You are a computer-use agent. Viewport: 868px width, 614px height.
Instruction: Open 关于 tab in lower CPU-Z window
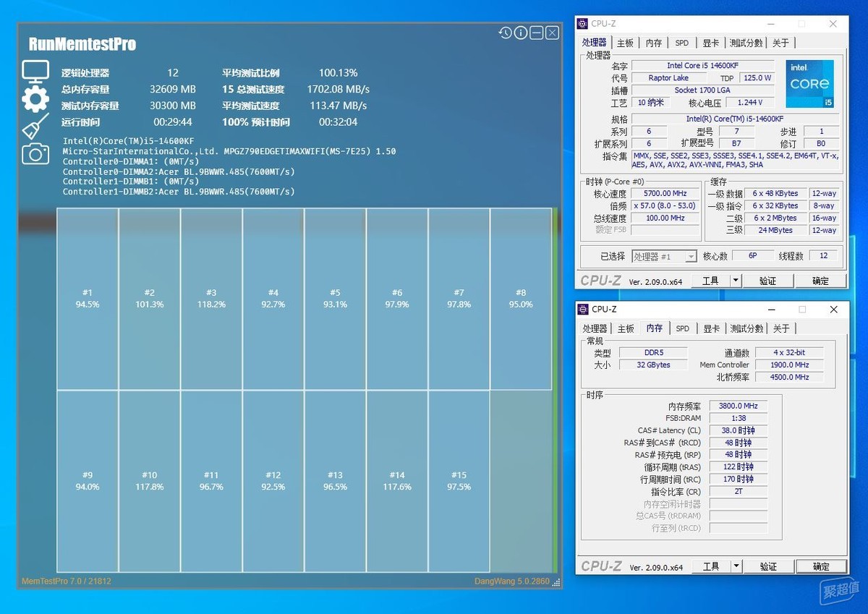pyautogui.click(x=782, y=329)
